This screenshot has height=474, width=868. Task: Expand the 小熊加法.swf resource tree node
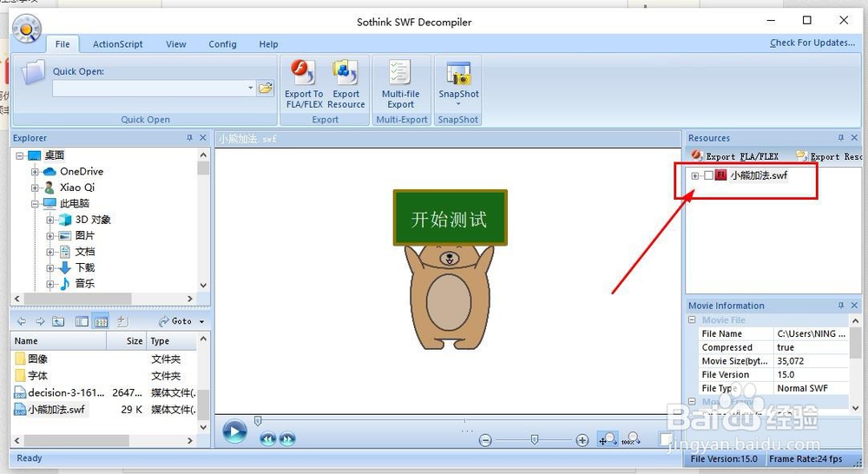(x=694, y=176)
